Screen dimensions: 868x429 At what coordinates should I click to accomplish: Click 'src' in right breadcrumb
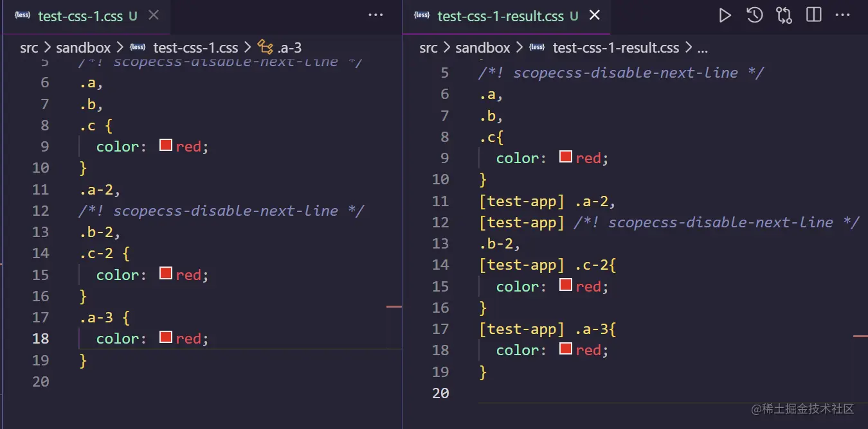click(x=429, y=48)
